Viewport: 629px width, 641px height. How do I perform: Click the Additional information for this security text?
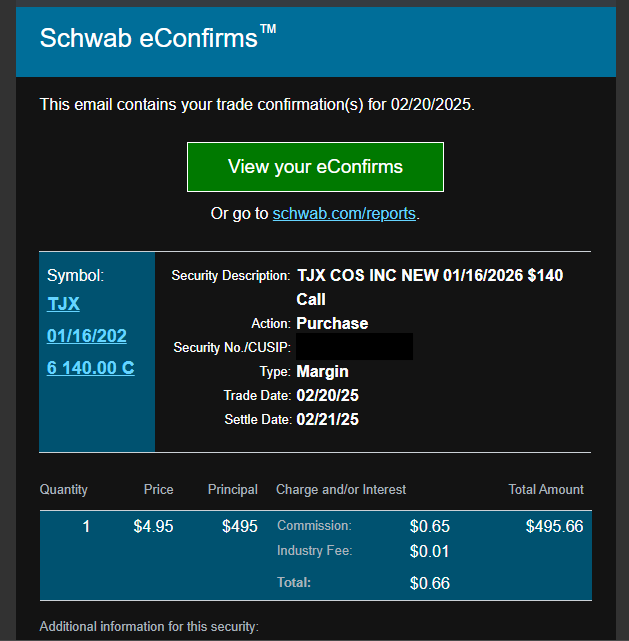[x=149, y=627]
